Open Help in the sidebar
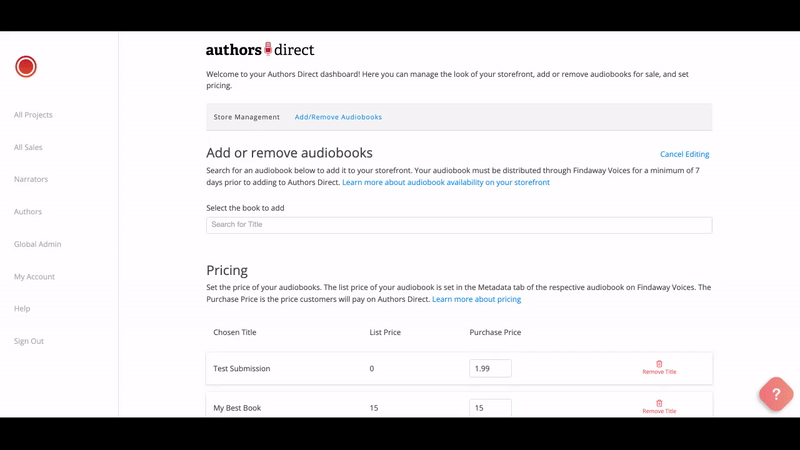Image resolution: width=800 pixels, height=450 pixels. point(22,309)
